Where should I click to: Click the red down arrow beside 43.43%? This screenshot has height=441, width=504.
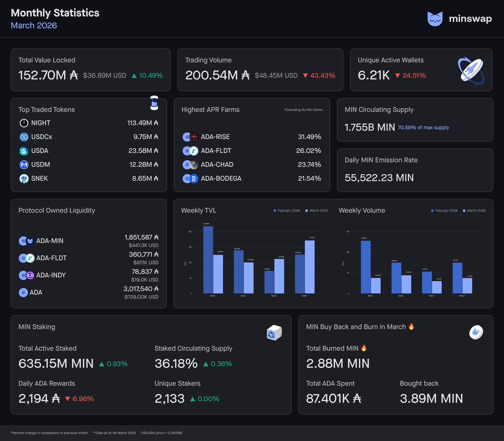tap(305, 76)
